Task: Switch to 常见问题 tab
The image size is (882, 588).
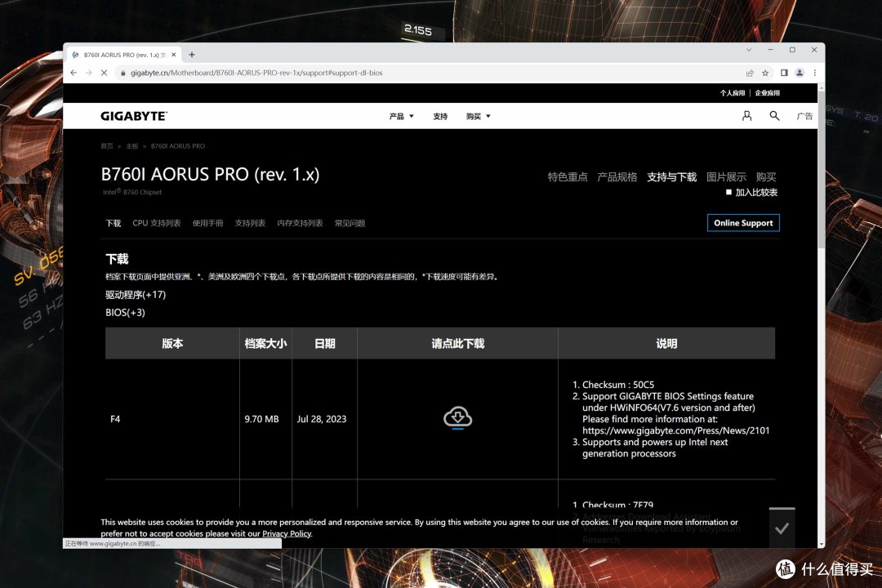Action: (x=350, y=223)
